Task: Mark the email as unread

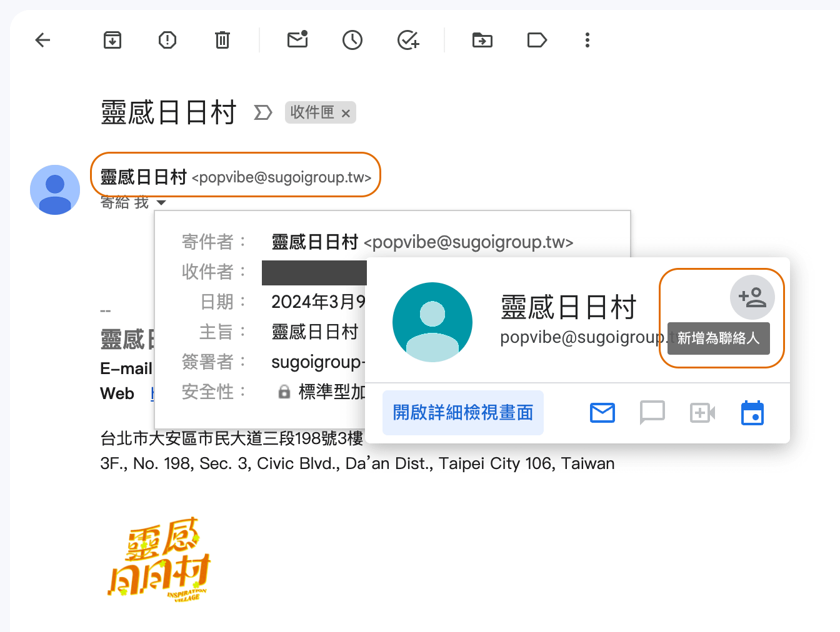Action: (297, 41)
